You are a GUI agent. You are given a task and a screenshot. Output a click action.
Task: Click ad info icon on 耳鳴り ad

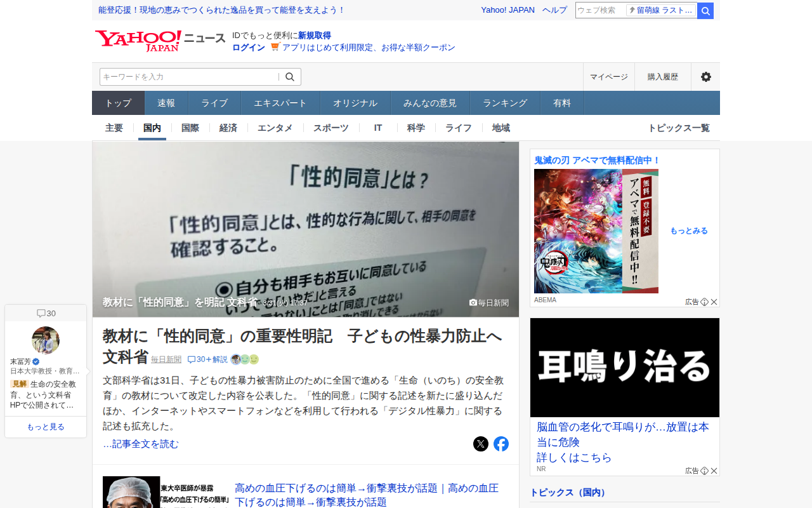tap(704, 471)
